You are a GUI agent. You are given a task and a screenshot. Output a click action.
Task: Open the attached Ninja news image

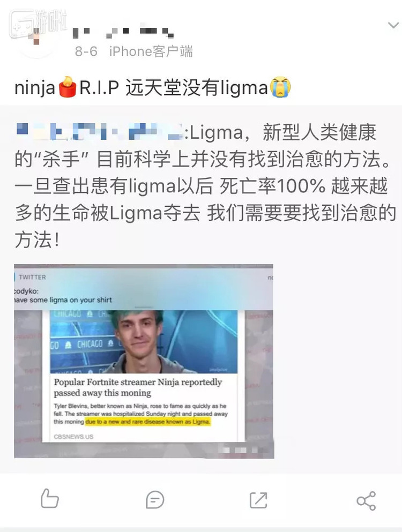pyautogui.click(x=144, y=361)
